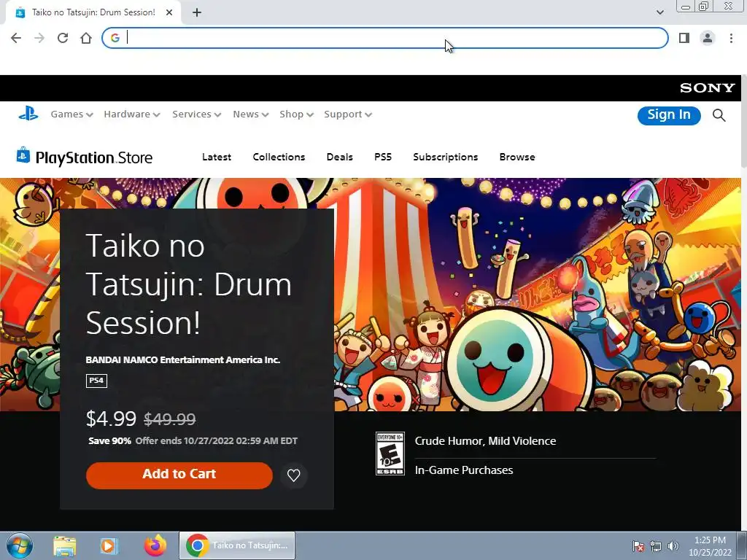
Task: Expand the Games menu
Action: click(72, 114)
